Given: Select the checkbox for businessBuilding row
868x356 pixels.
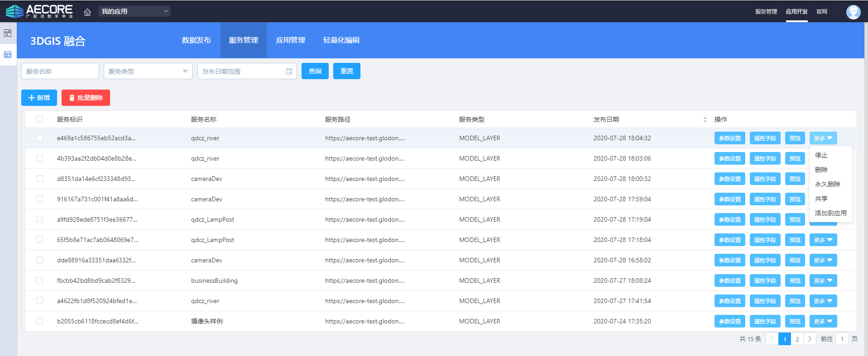Looking at the screenshot, I should [x=40, y=280].
